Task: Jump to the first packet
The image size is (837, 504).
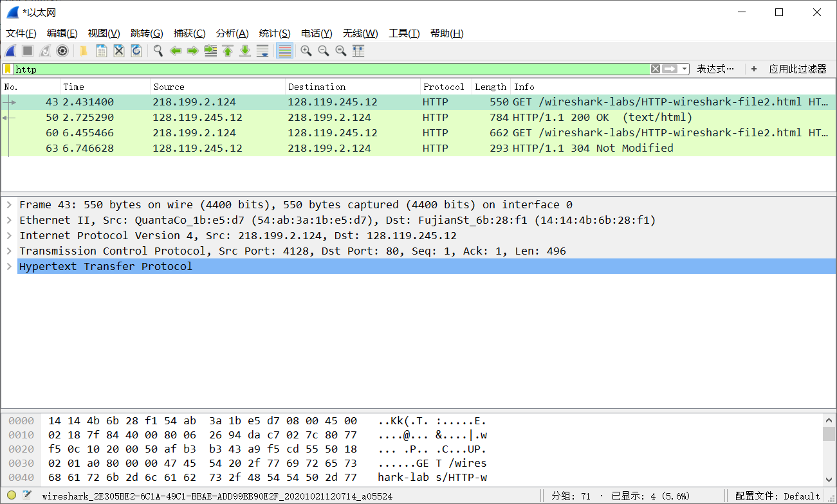Action: [x=228, y=51]
